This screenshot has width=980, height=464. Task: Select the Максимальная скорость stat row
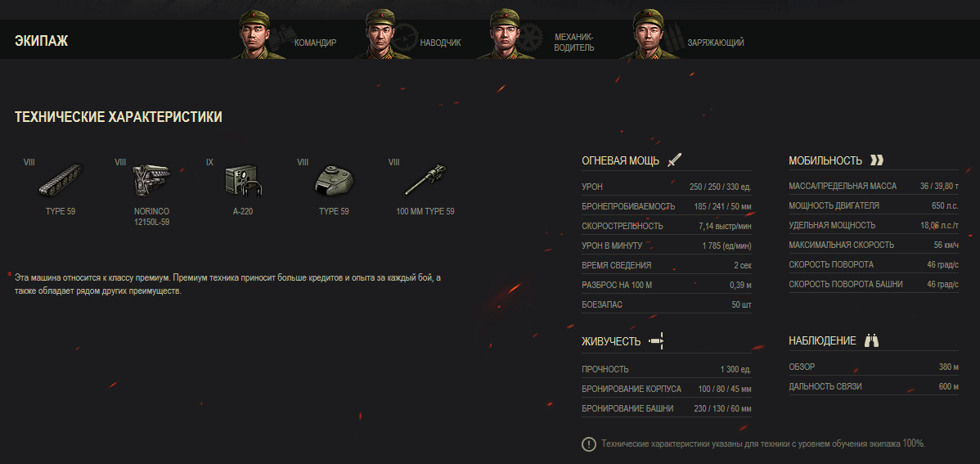click(x=874, y=246)
